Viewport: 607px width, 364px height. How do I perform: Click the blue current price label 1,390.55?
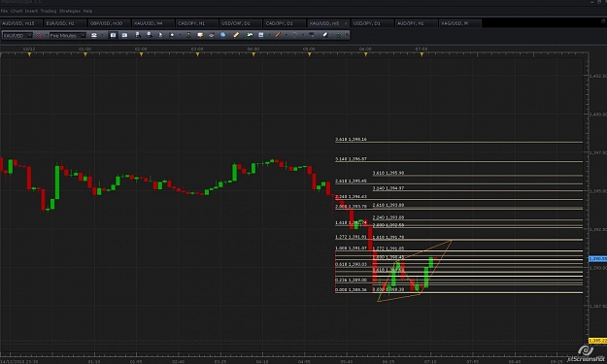(597, 258)
